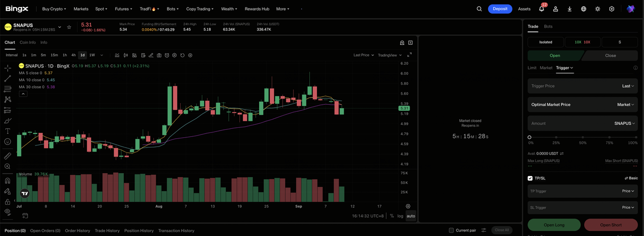The width and height of the screenshot is (644, 236).
Task: Set amount slider to 50% mark
Action: pyautogui.click(x=583, y=137)
